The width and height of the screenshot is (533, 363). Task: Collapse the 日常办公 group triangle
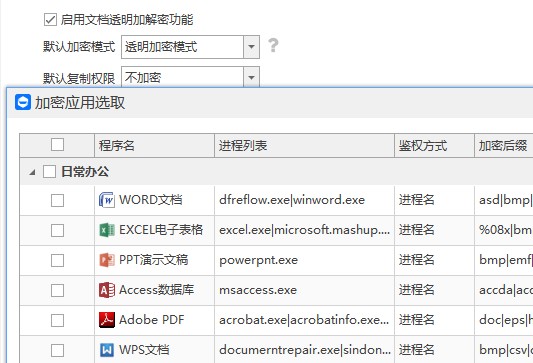coord(32,172)
